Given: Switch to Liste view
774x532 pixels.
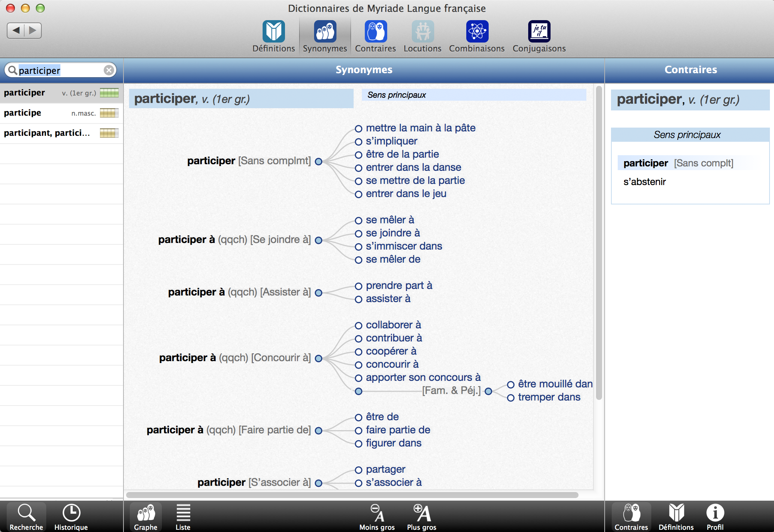Looking at the screenshot, I should point(183,517).
